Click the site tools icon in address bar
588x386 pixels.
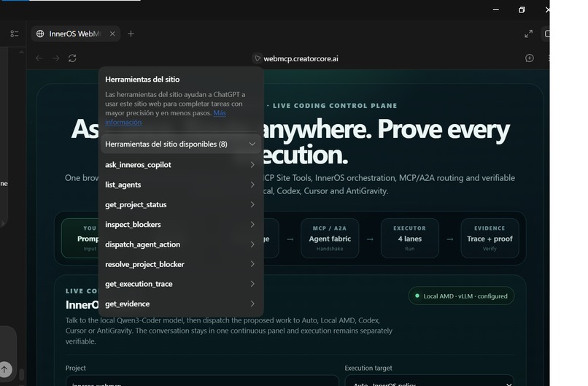(x=258, y=58)
